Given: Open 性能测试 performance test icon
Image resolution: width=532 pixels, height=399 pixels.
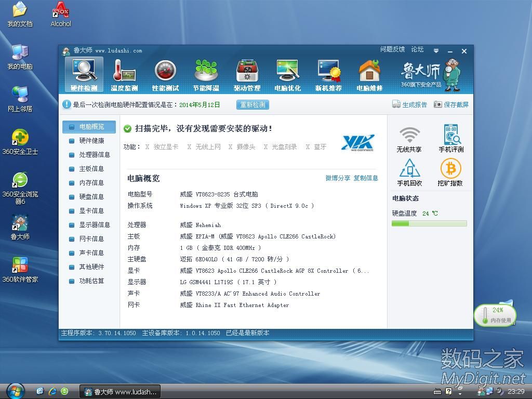Looking at the screenshot, I should (165, 75).
